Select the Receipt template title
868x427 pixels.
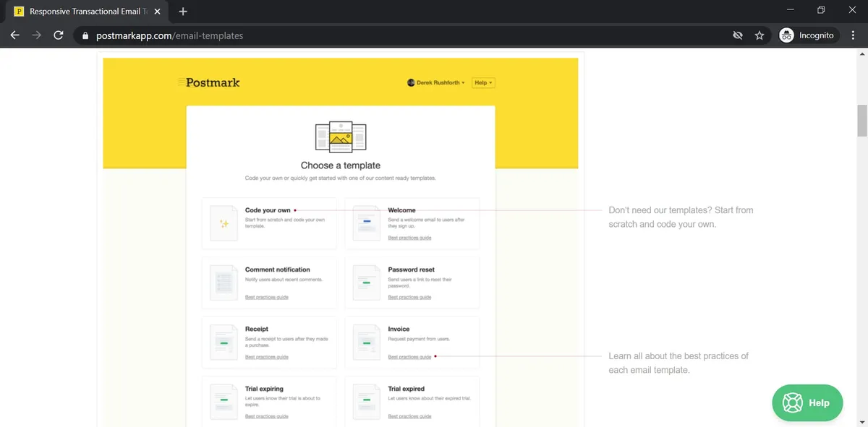tap(257, 329)
